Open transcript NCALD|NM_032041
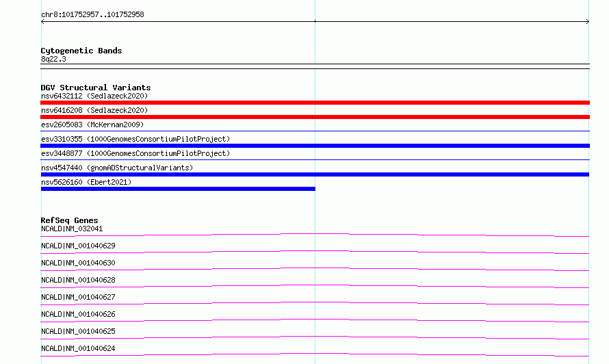This screenshot has height=364, width=609. click(x=72, y=229)
